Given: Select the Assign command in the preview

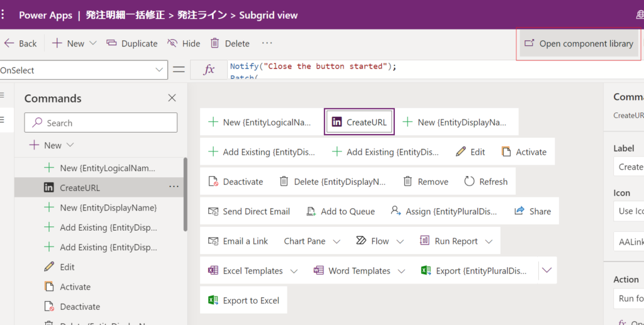Looking at the screenshot, I should [x=445, y=211].
